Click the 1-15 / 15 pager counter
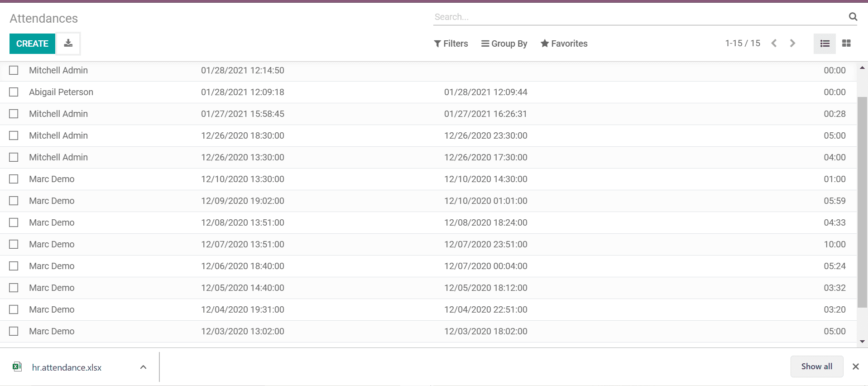868x386 pixels. click(743, 43)
